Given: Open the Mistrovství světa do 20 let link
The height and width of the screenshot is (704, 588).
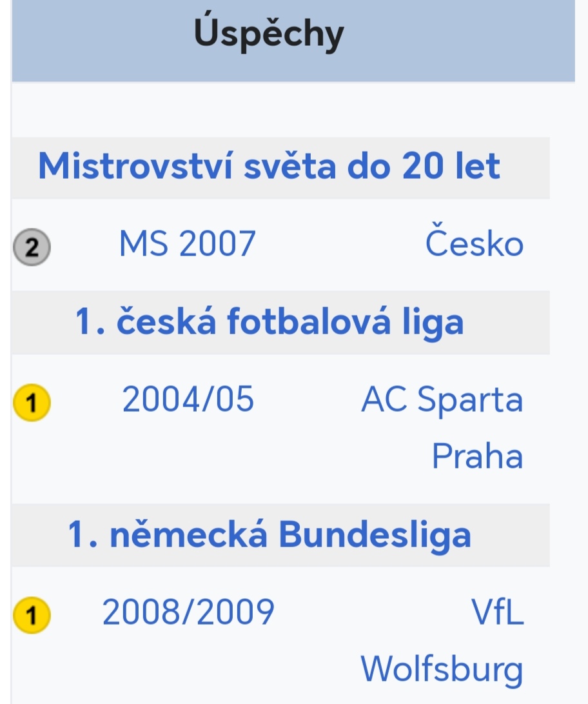Looking at the screenshot, I should coord(269,166).
